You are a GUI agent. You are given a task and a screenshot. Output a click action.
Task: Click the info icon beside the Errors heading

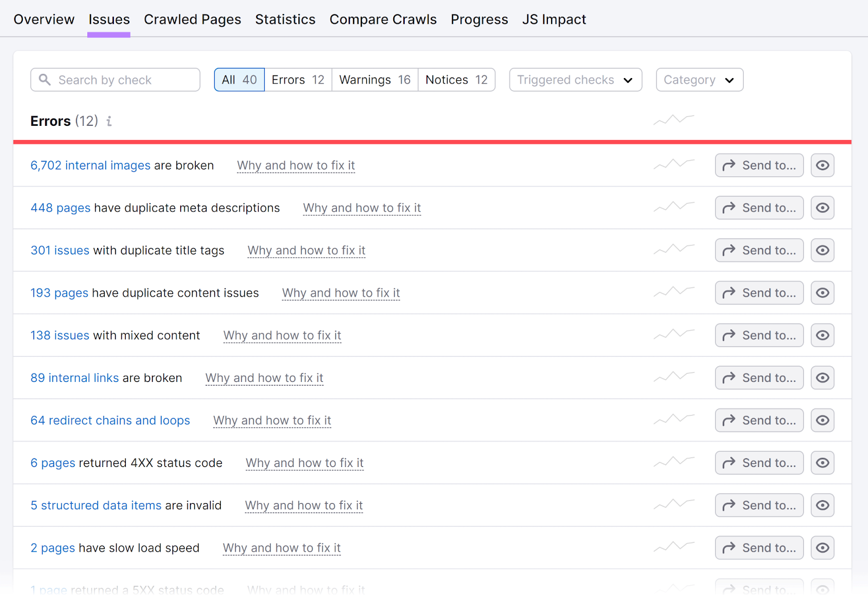[110, 121]
